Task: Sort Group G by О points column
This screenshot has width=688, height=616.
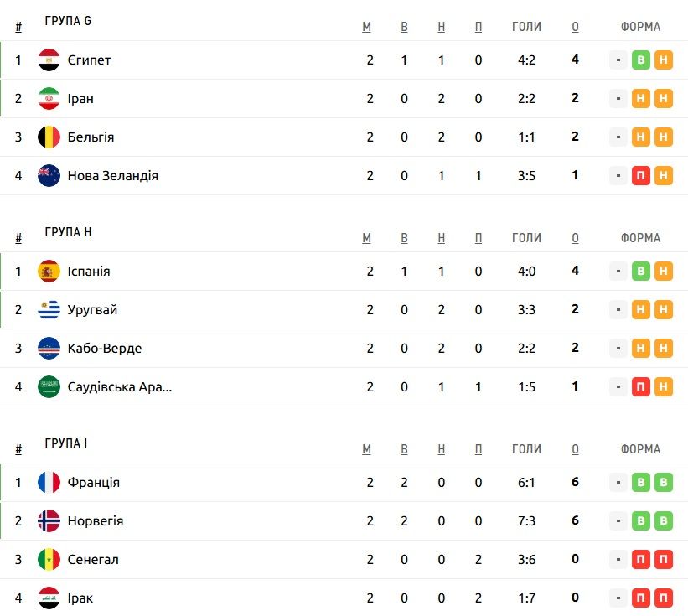Action: click(575, 27)
